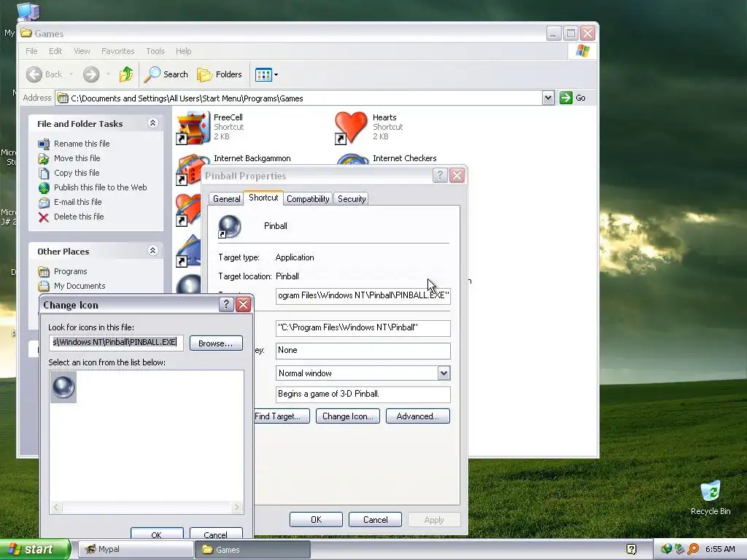747x560 pixels.
Task: Open View menu in Games window
Action: pos(82,51)
